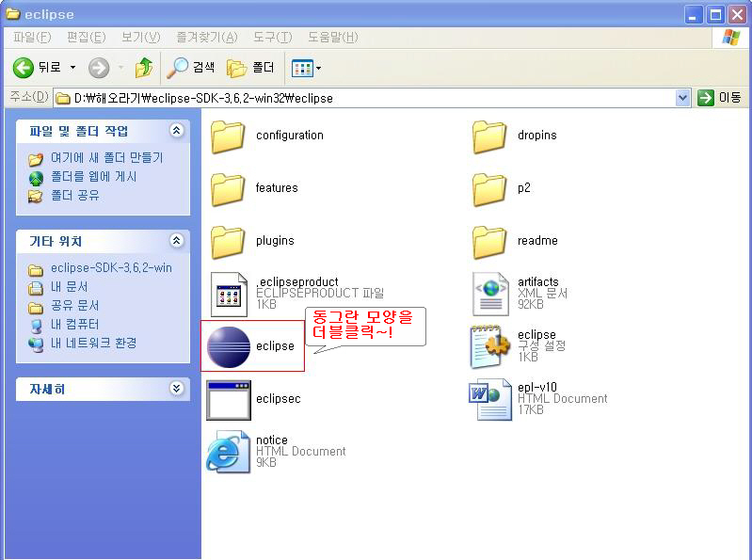Image resolution: width=752 pixels, height=560 pixels.
Task: Collapse the 기타 위치 panel
Action: point(177,240)
